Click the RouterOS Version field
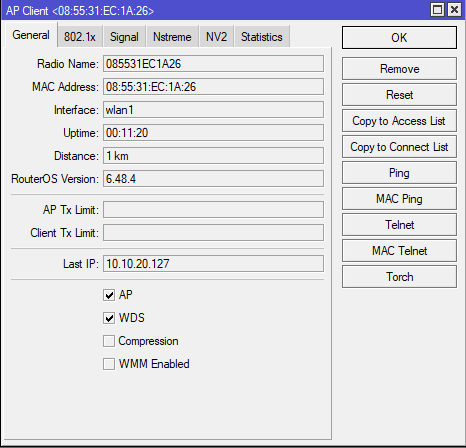 coord(213,179)
